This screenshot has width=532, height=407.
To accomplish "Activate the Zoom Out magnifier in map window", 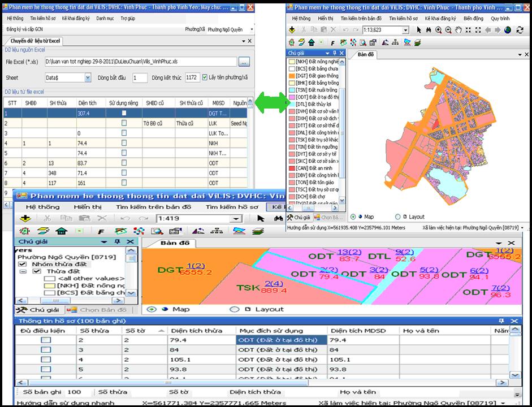I will click(x=448, y=30).
